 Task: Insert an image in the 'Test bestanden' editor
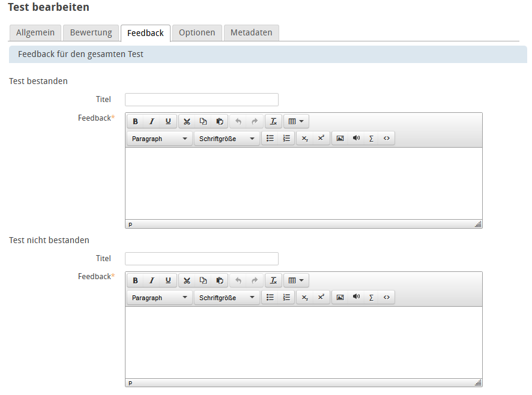coord(340,139)
